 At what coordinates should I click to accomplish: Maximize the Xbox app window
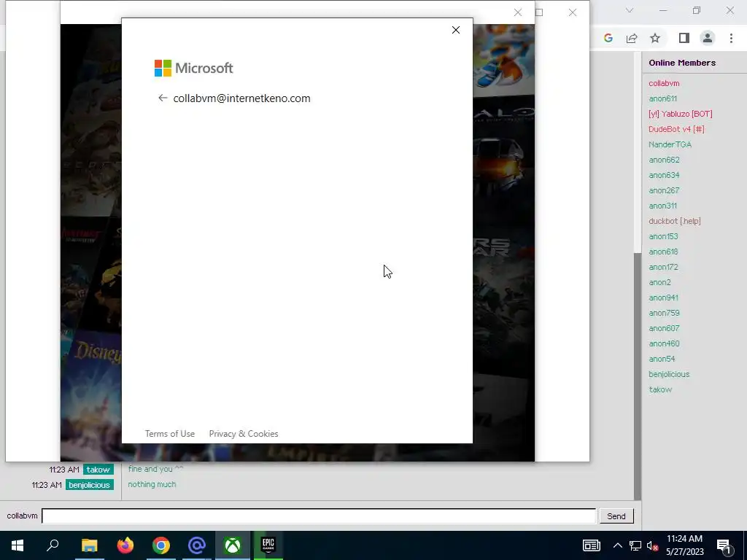(x=539, y=12)
